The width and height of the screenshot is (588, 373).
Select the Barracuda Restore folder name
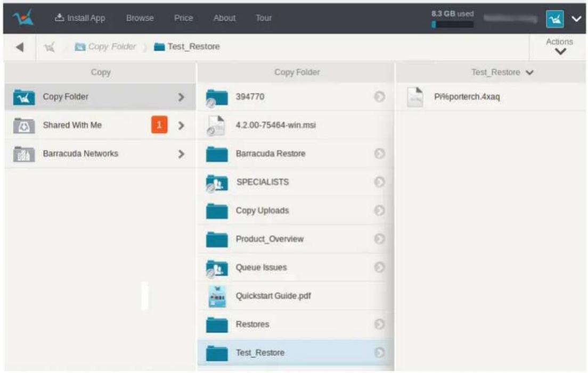271,154
